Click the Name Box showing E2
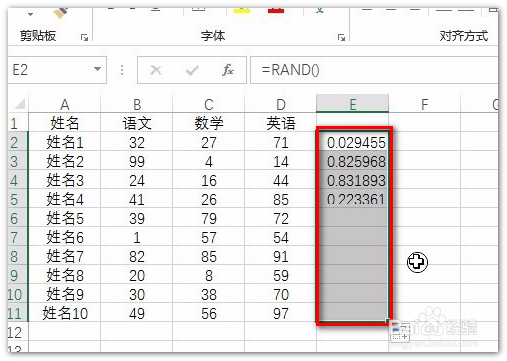 tap(57, 70)
